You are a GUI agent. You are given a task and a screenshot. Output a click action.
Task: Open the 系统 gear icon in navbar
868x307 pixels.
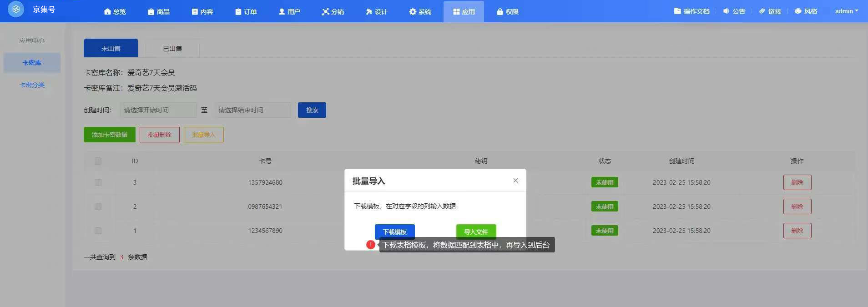coord(413,11)
